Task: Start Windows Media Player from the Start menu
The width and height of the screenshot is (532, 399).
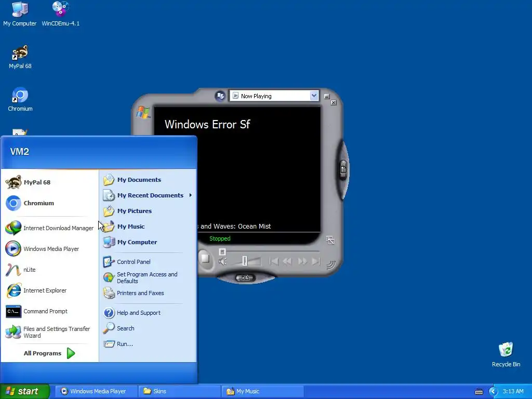Action: pos(49,249)
